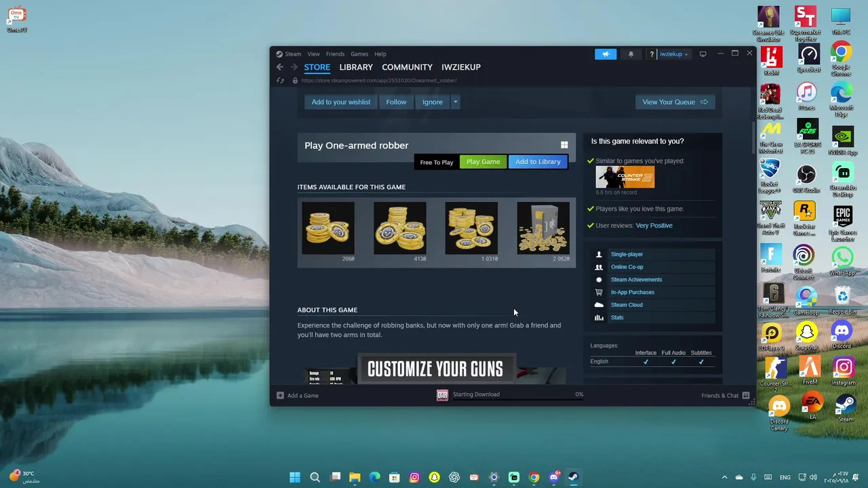Click the Single-player feature icon
Image resolution: width=868 pixels, height=488 pixels.
(599, 254)
